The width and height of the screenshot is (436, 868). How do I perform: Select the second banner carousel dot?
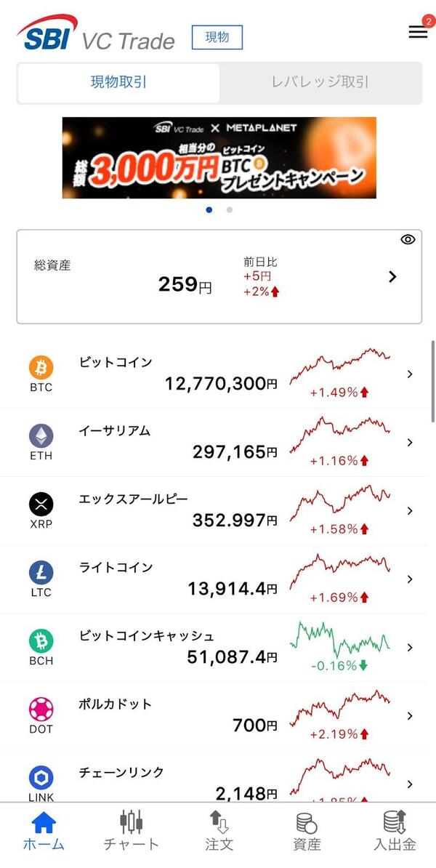point(230,210)
